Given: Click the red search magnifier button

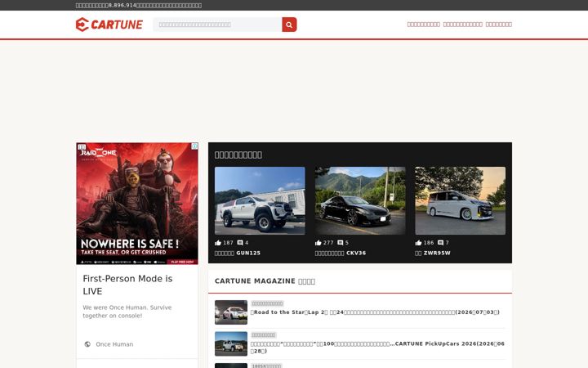Looking at the screenshot, I should [289, 25].
